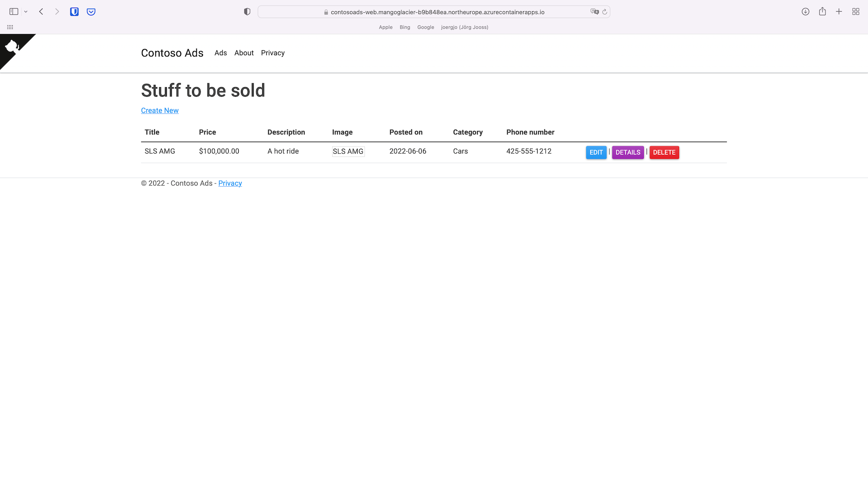Show the tab overview grid icon

(x=856, y=12)
